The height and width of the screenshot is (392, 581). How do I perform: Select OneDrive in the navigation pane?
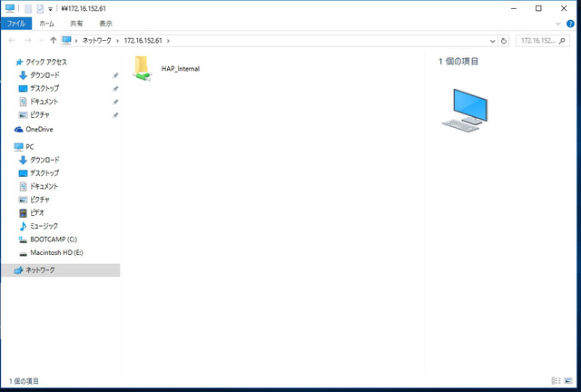coord(38,129)
